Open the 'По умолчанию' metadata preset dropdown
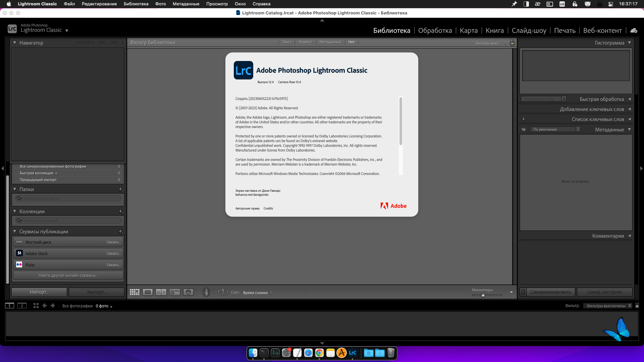The image size is (644, 362). click(555, 129)
